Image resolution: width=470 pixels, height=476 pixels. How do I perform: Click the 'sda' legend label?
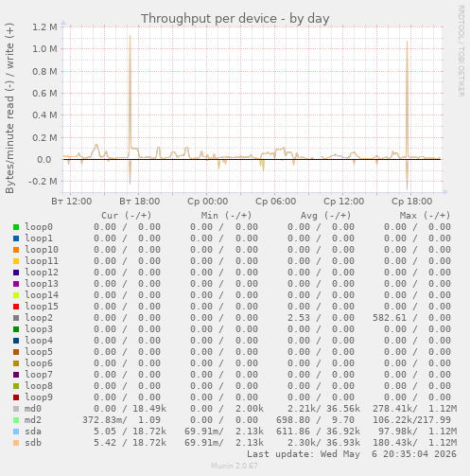33,432
